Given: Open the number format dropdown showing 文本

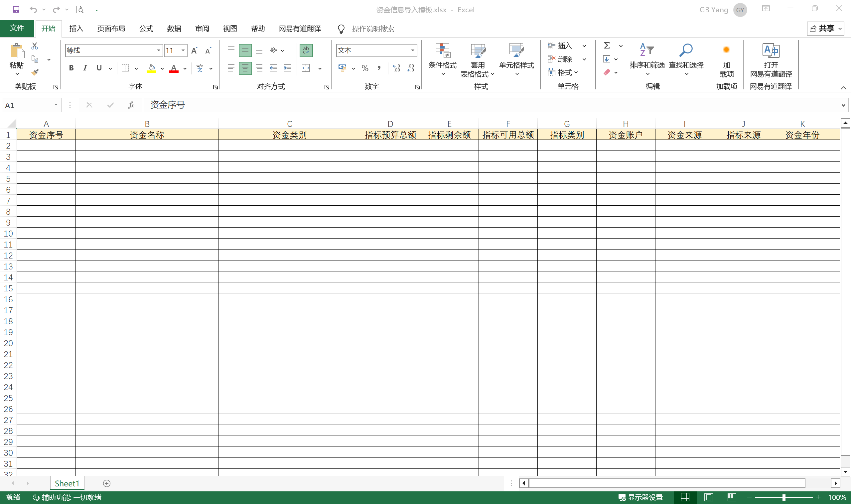Looking at the screenshot, I should [413, 50].
